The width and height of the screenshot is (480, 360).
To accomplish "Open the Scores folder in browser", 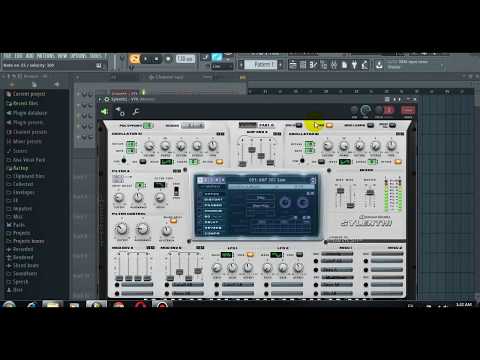I will 17,151.
